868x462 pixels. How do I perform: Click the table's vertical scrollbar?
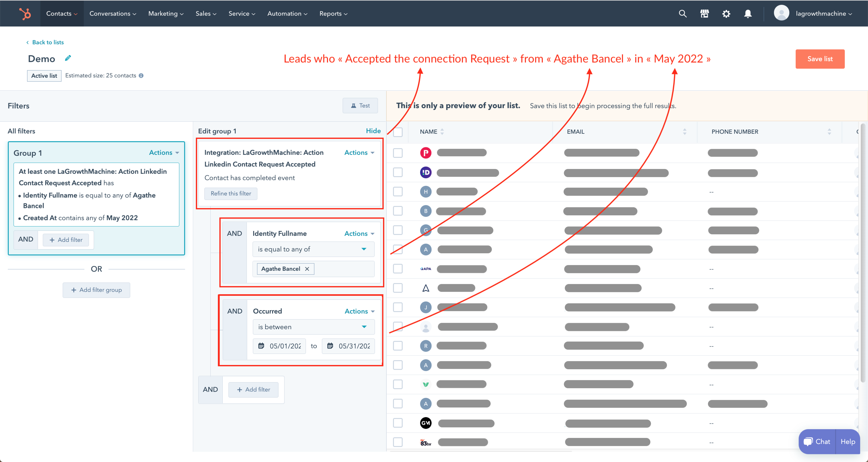tap(863, 253)
